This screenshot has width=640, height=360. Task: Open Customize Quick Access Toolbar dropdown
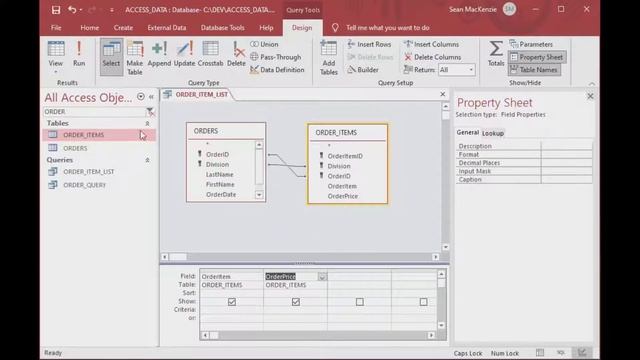[x=111, y=10]
